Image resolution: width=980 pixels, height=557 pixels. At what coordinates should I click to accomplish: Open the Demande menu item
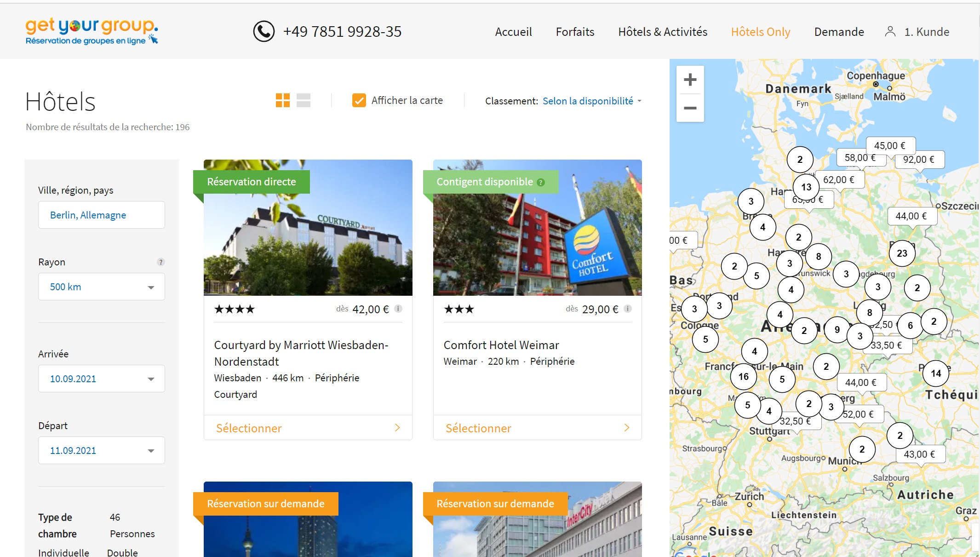tap(839, 32)
